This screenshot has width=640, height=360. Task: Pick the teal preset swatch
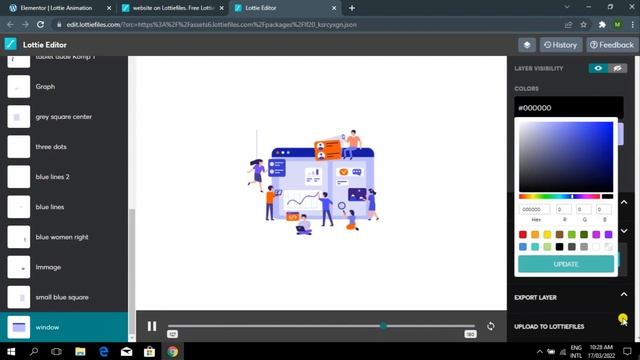coord(535,247)
